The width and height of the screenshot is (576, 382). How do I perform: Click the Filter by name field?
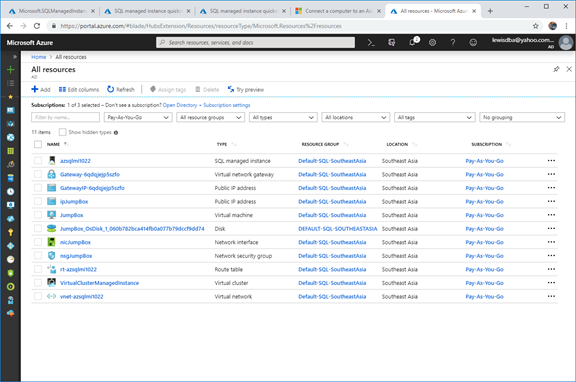[65, 117]
